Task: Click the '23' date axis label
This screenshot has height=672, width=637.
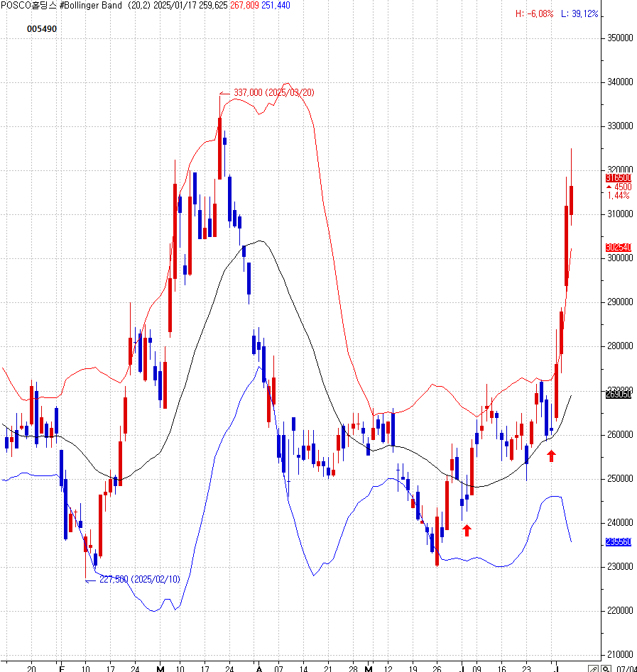Action: tap(526, 668)
